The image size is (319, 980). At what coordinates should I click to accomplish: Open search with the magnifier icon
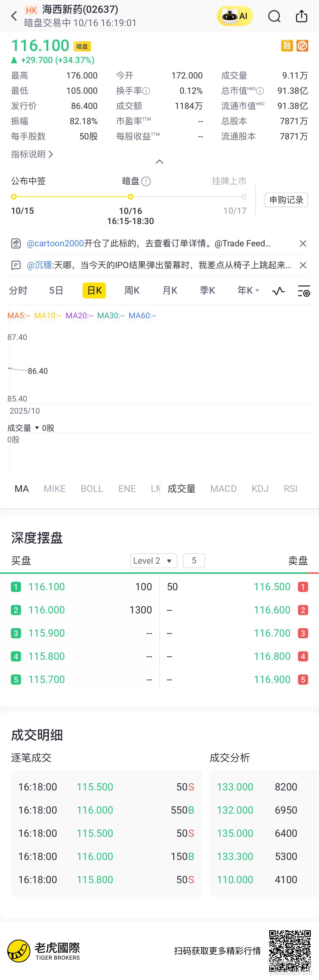point(274,16)
